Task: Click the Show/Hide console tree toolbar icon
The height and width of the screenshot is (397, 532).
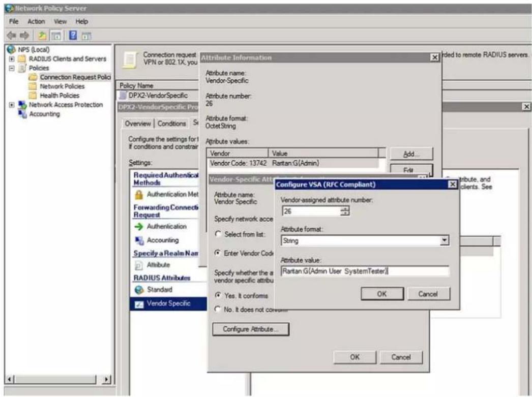Action: click(56, 35)
